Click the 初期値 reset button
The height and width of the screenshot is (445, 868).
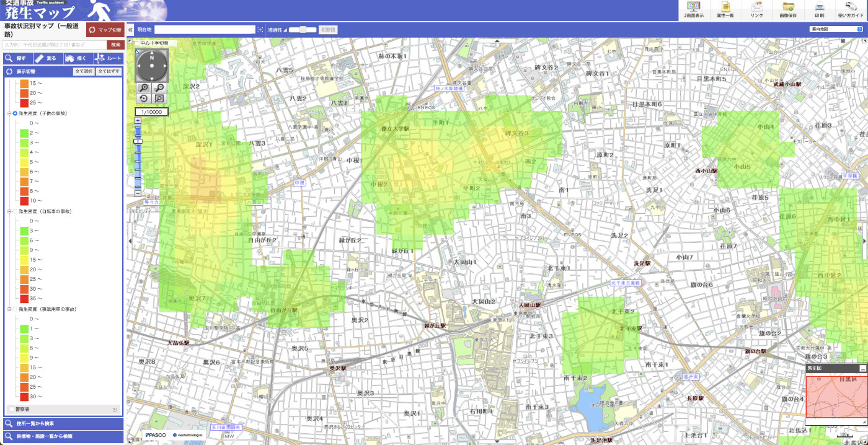coord(328,30)
